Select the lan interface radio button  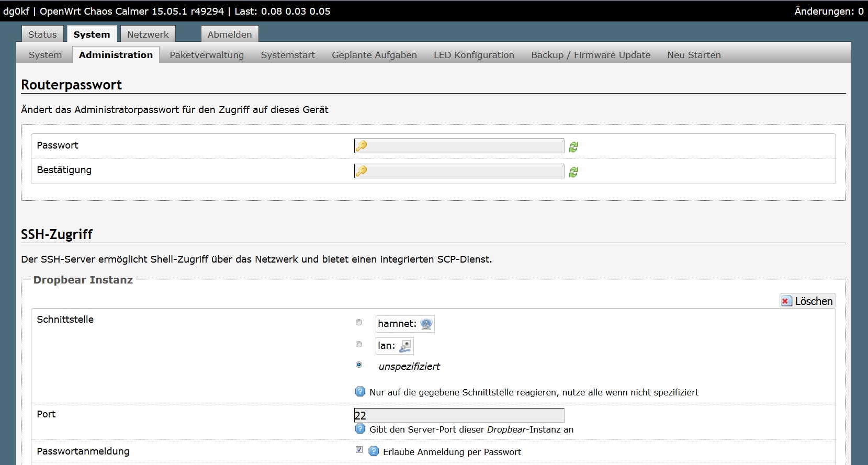click(x=359, y=344)
